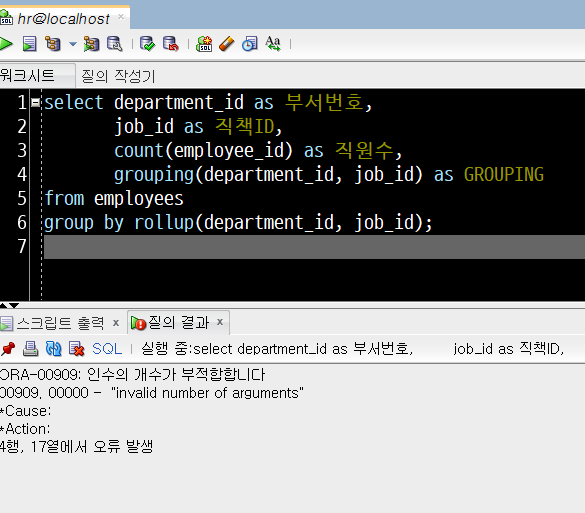Click the Run Script icon
This screenshot has height=513, width=585.
(29, 44)
